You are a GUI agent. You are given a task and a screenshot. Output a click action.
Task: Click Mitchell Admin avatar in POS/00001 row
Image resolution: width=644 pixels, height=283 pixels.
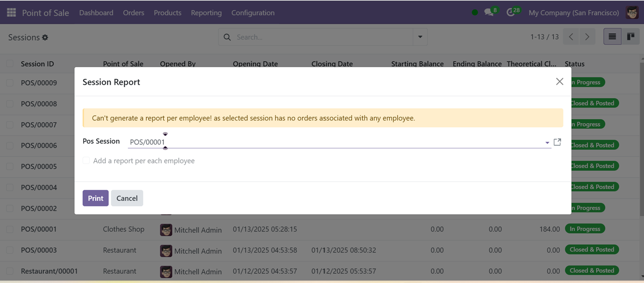pyautogui.click(x=166, y=230)
